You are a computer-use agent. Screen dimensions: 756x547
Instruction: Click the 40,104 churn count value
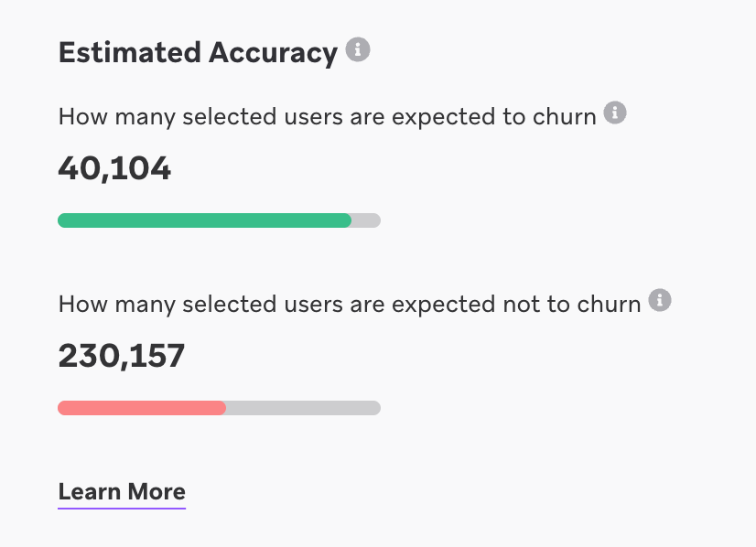coord(114,168)
